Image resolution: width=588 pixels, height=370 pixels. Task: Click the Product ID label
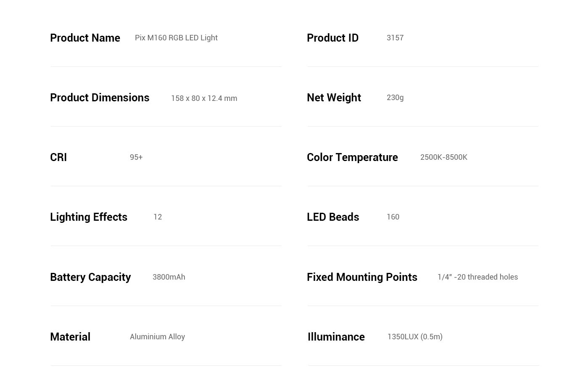click(x=332, y=38)
